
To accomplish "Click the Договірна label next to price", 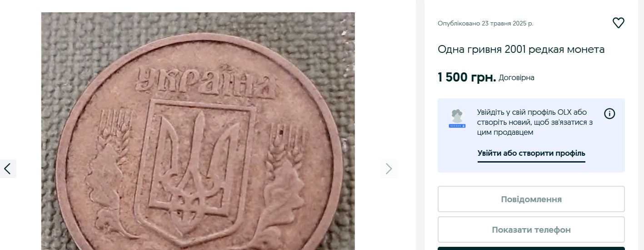I will pos(516,78).
